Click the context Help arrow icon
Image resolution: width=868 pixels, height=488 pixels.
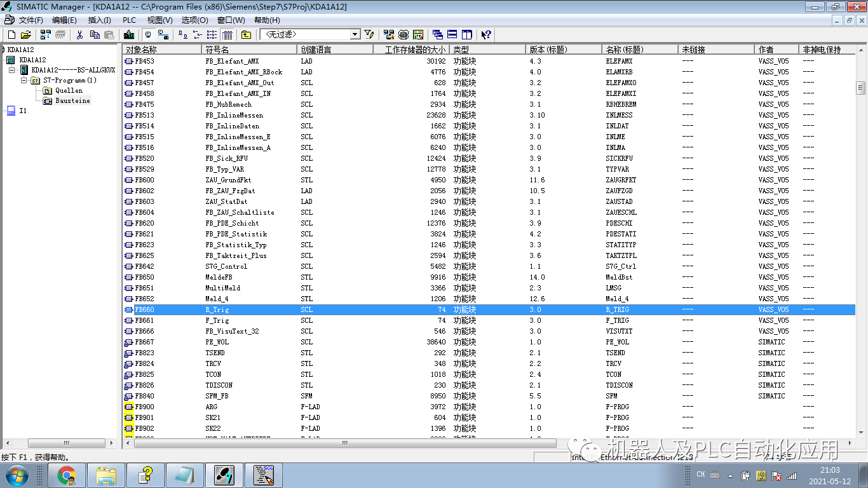click(x=486, y=34)
